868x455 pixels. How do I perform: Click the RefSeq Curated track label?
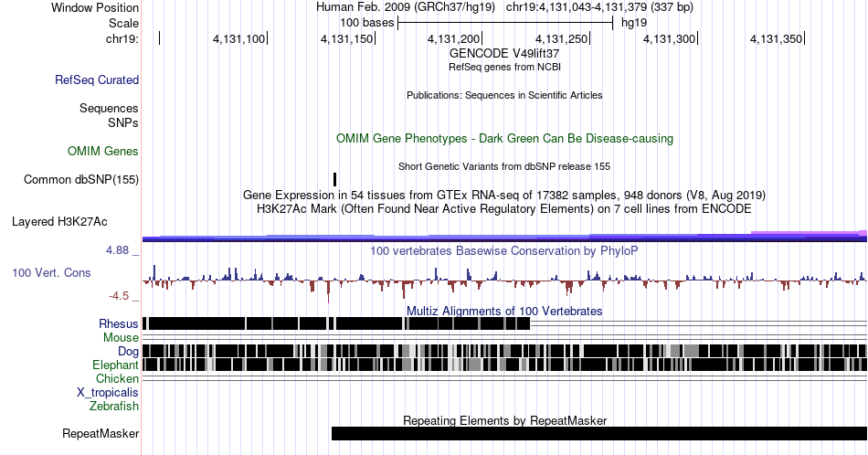tap(96, 79)
